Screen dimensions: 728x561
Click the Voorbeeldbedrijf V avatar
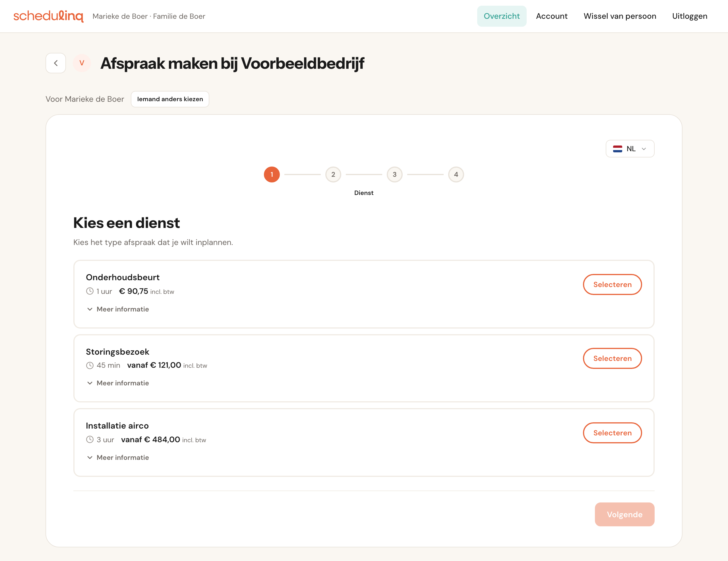(82, 63)
